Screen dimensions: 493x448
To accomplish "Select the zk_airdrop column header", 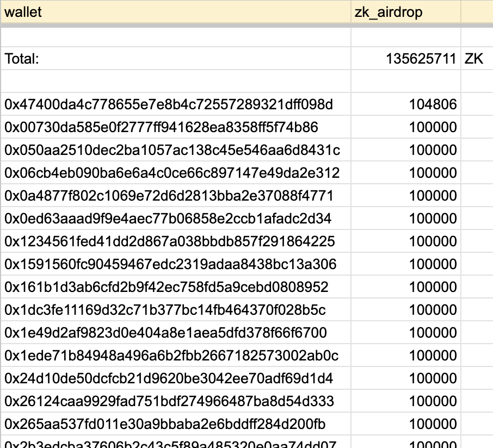I will click(406, 12).
